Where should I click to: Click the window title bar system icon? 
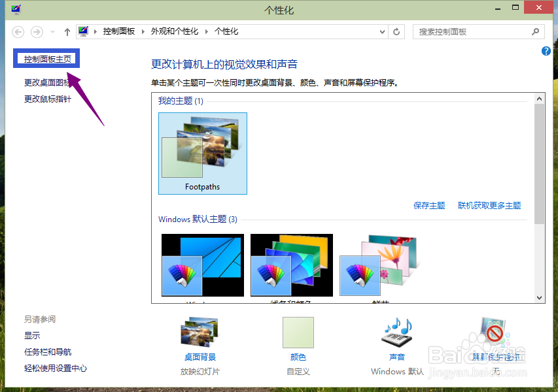point(16,8)
